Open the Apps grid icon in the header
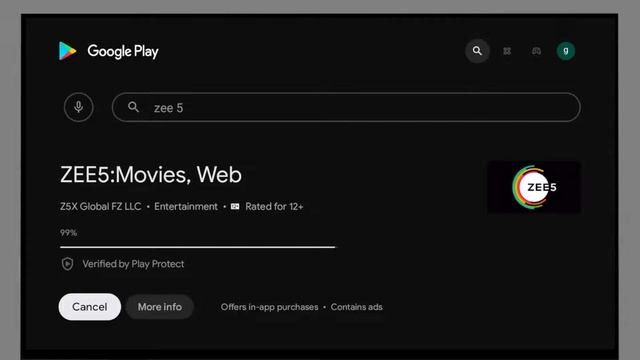The image size is (640, 360). (x=507, y=51)
